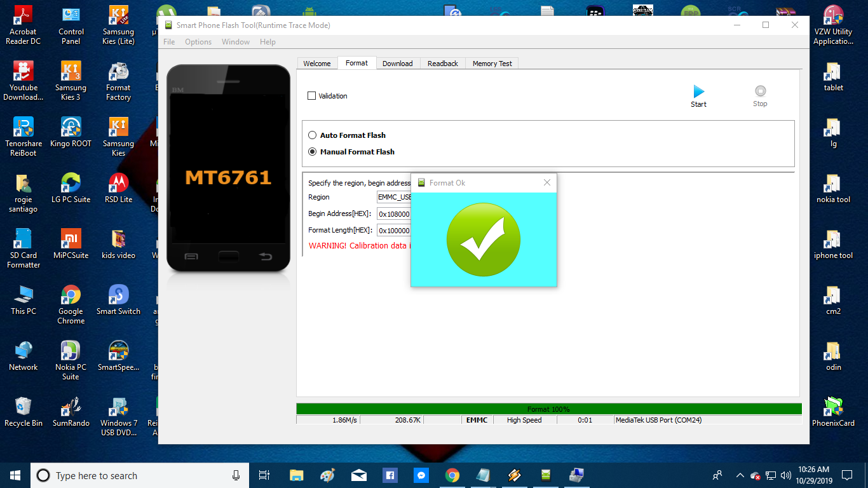Show hidden system tray icons chevron

pyautogui.click(x=740, y=475)
